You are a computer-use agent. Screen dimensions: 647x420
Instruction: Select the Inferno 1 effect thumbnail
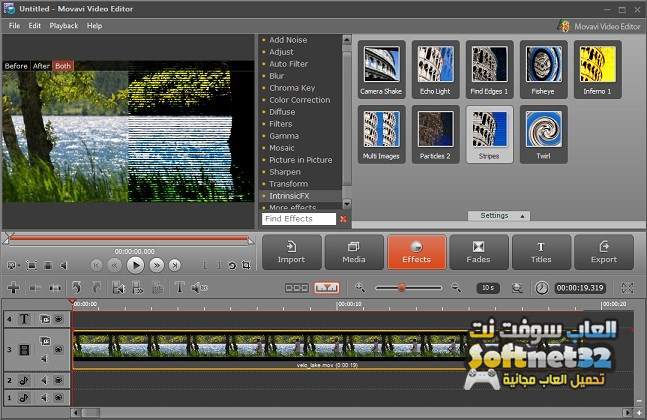point(597,69)
